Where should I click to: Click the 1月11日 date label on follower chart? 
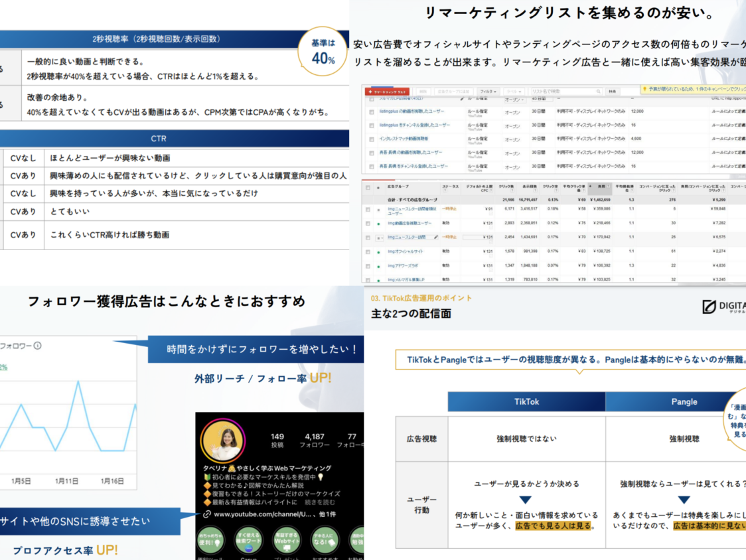[66, 481]
